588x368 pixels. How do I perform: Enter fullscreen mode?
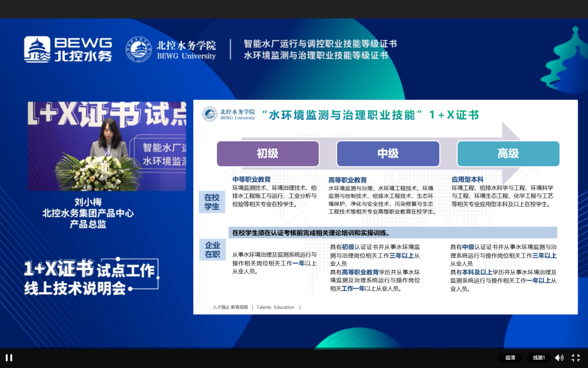(x=575, y=358)
